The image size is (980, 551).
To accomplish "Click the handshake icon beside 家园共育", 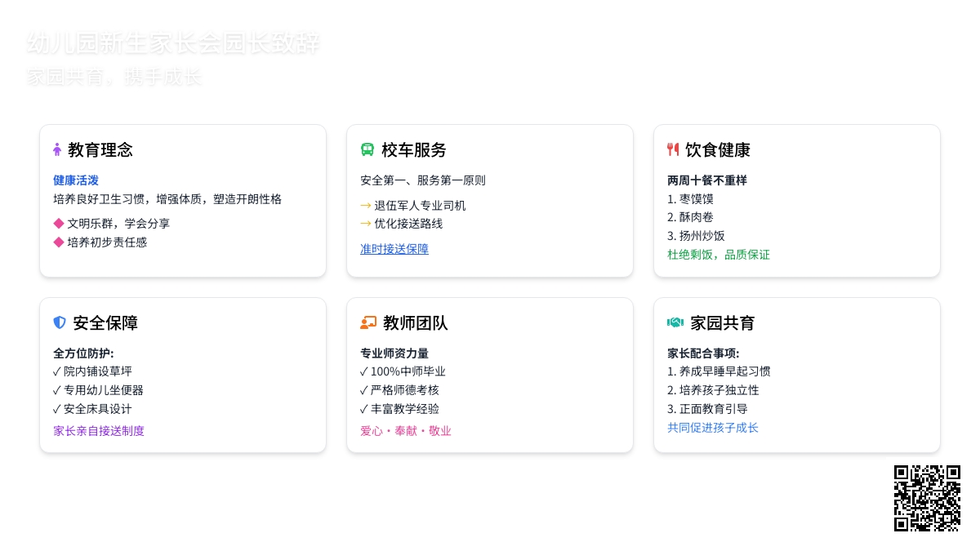I will pyautogui.click(x=675, y=322).
